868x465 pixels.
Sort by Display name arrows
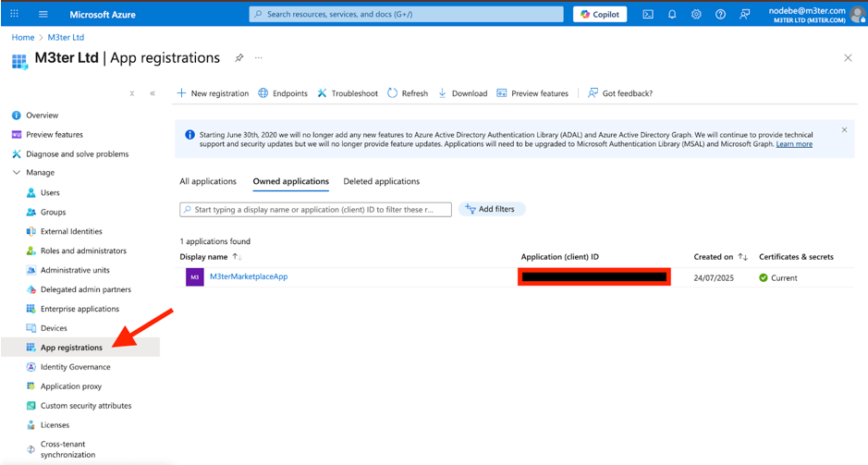237,257
